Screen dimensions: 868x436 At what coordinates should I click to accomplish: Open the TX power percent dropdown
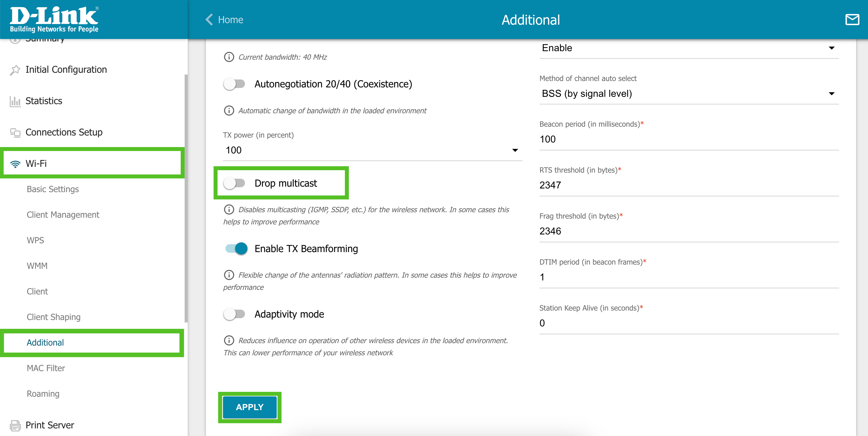[372, 150]
